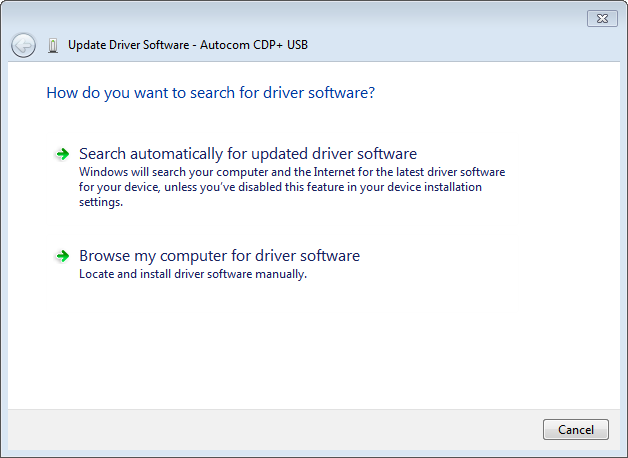
Task: Click the device icon beside the title
Action: (53, 46)
